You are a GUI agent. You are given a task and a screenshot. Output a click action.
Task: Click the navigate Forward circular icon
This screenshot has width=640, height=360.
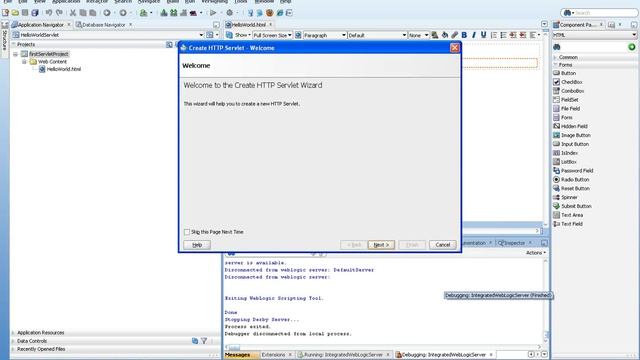(x=123, y=13)
